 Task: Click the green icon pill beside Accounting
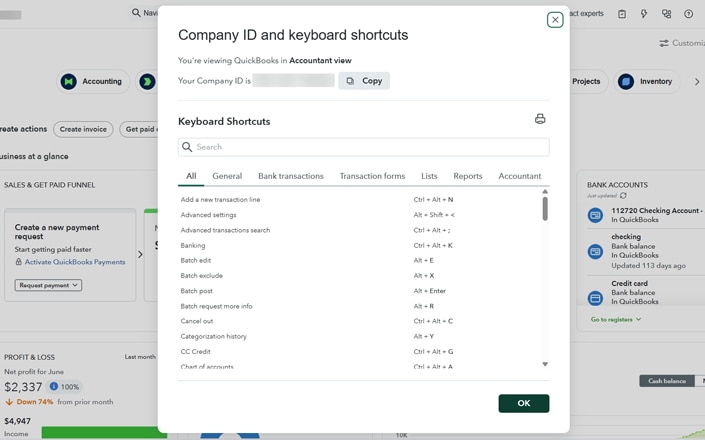[x=147, y=81]
